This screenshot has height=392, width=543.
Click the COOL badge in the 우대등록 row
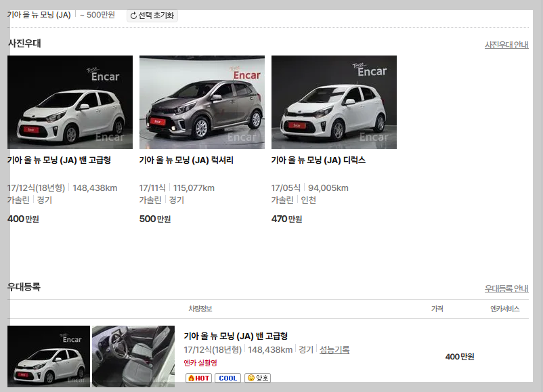tap(227, 378)
